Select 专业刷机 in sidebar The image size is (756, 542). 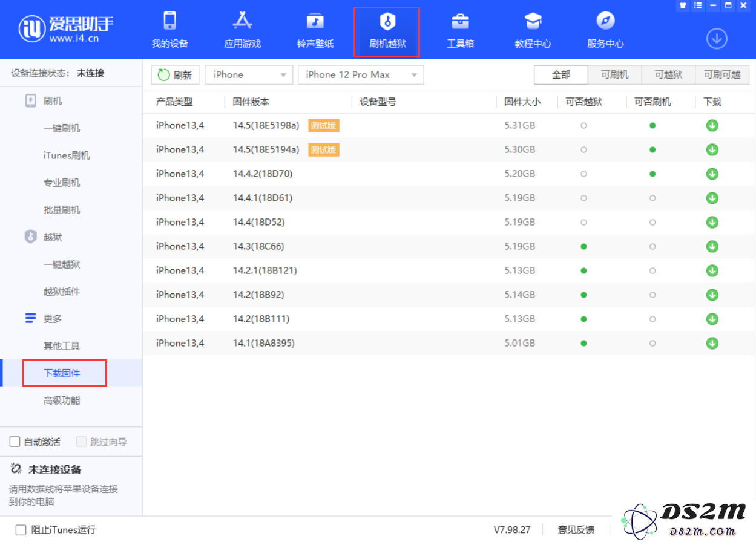62,183
